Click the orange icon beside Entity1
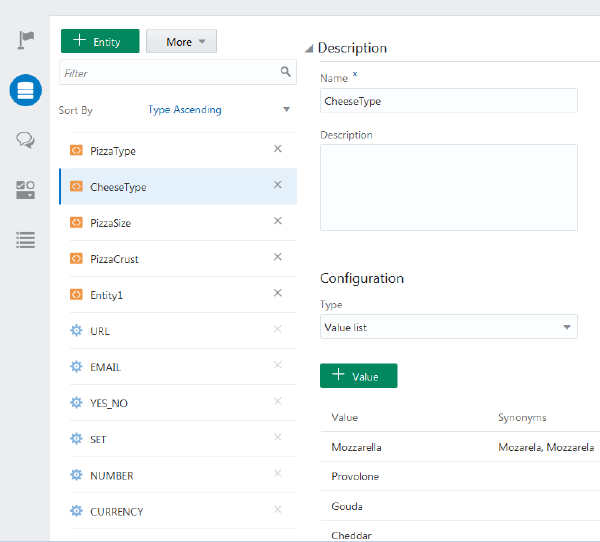600x542 pixels. [76, 294]
